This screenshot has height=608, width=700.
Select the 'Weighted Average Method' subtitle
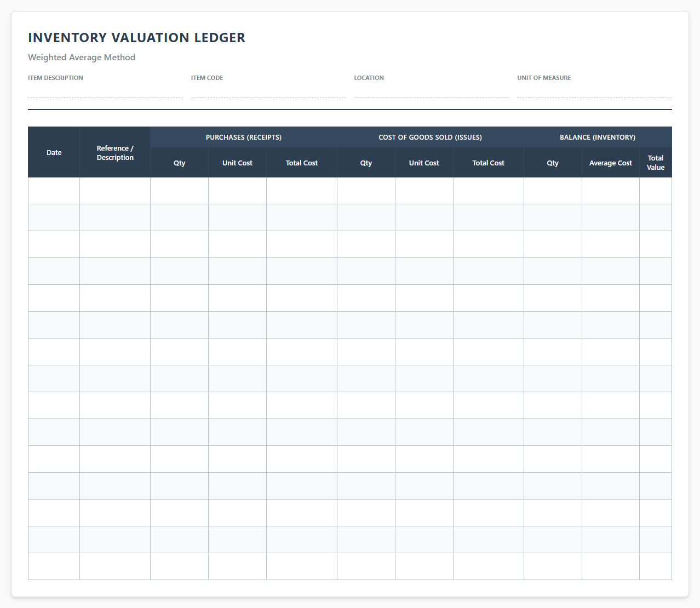pyautogui.click(x=82, y=58)
